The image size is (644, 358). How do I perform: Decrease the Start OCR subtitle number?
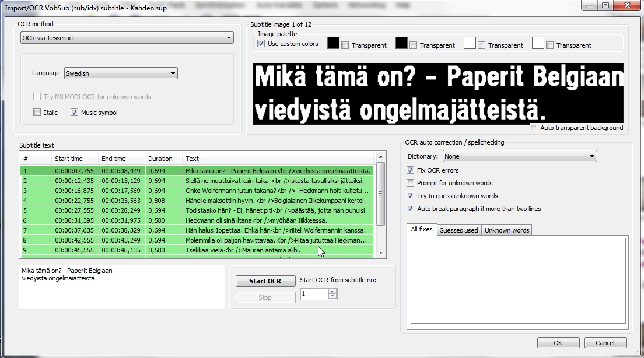click(x=332, y=296)
